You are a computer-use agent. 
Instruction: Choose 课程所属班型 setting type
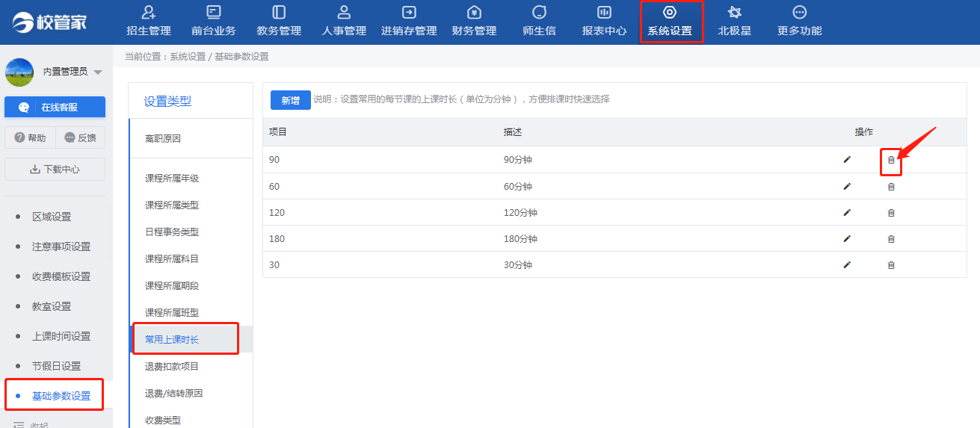click(x=172, y=313)
